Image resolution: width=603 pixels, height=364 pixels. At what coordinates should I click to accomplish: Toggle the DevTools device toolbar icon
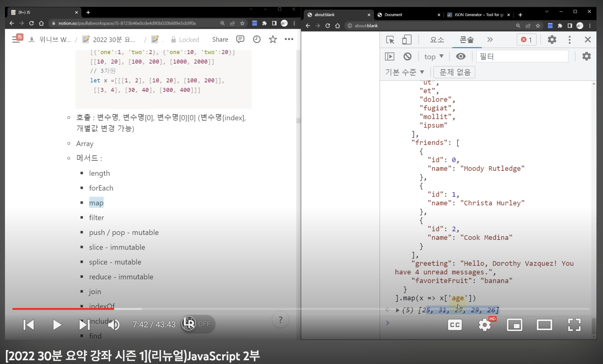406,40
